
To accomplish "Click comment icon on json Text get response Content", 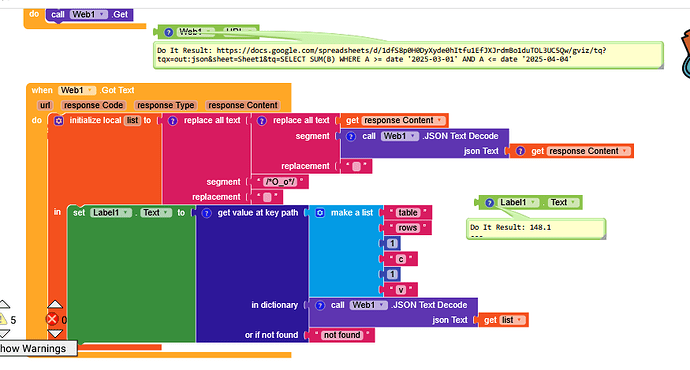I will (x=520, y=151).
